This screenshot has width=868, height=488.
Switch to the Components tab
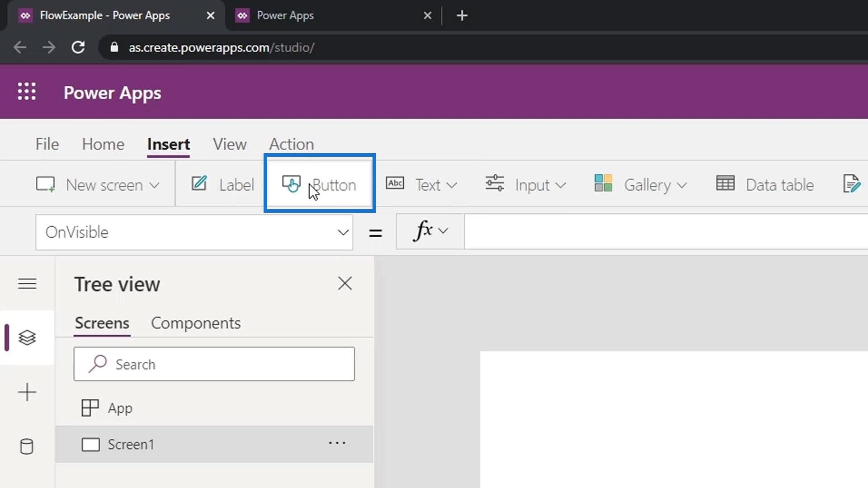pos(195,323)
